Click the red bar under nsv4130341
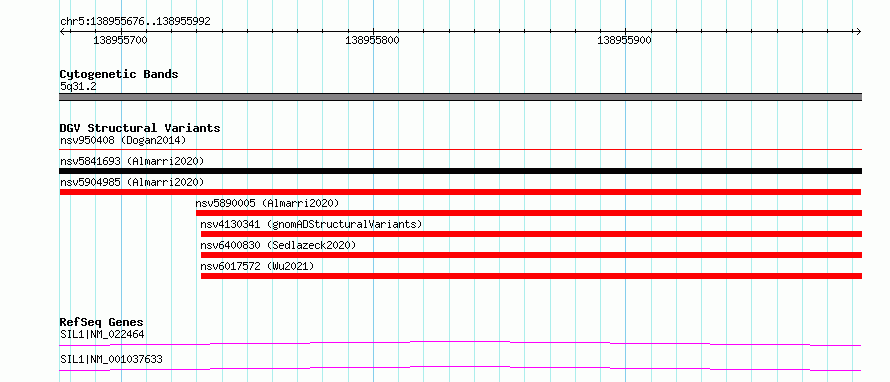 tap(531, 234)
